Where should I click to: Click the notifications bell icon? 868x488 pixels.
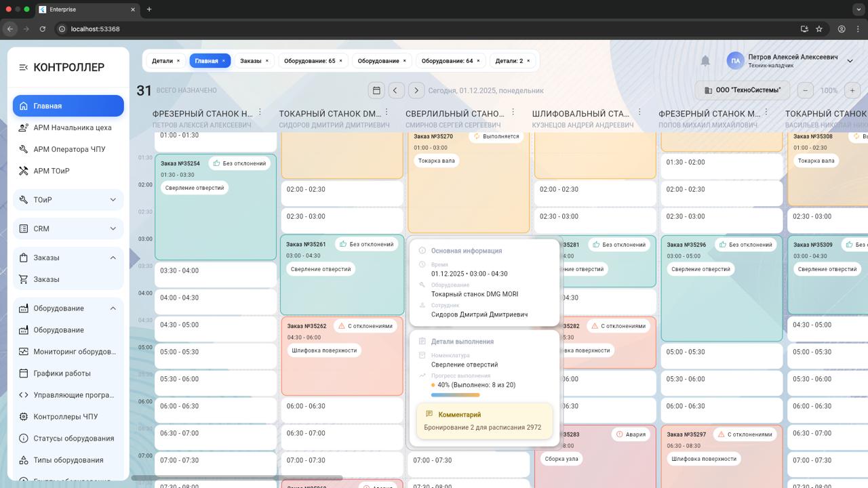[x=705, y=61]
